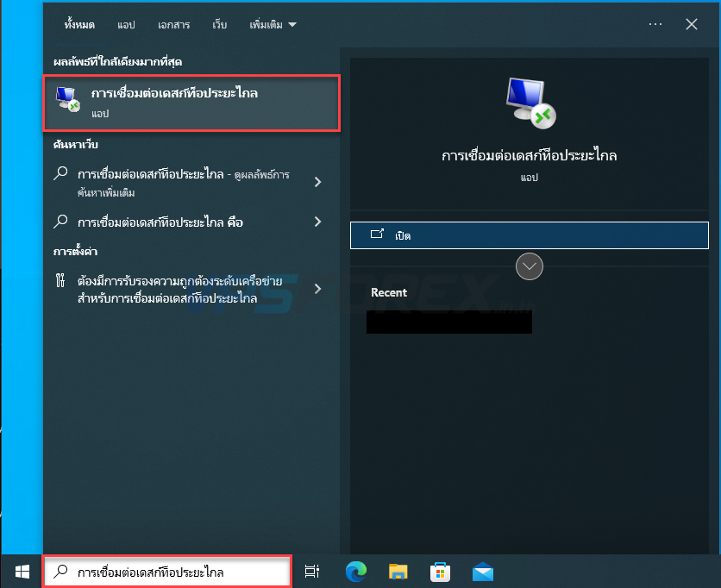Click the Remote Desktop icon in best match result
This screenshot has height=588, width=721.
(68, 101)
